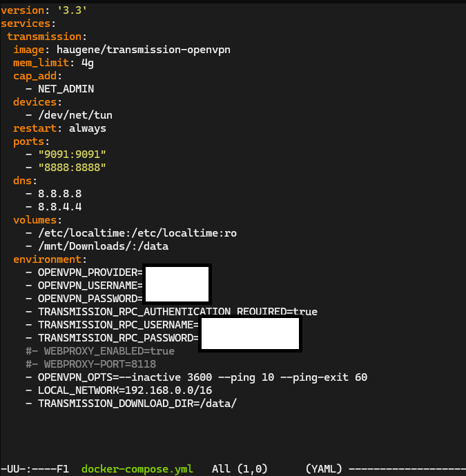Click the restart: always line
Image resolution: width=466 pixels, height=476 pixels.
pos(59,128)
